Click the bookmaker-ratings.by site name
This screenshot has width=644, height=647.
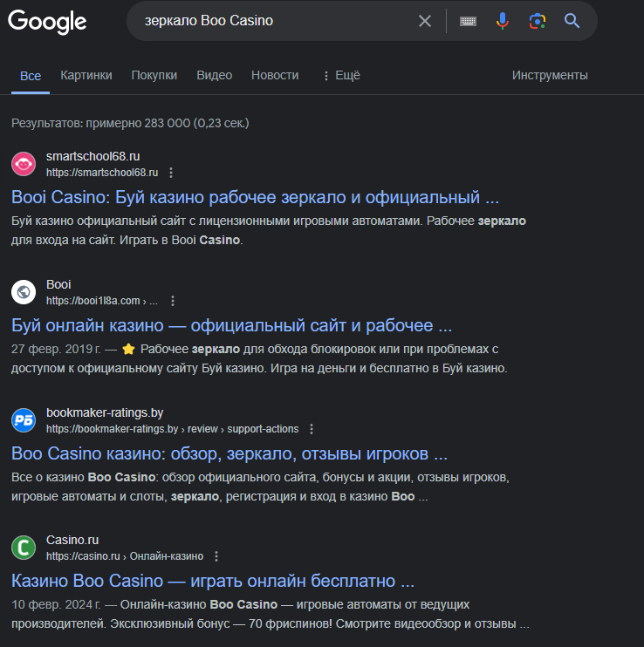point(105,412)
